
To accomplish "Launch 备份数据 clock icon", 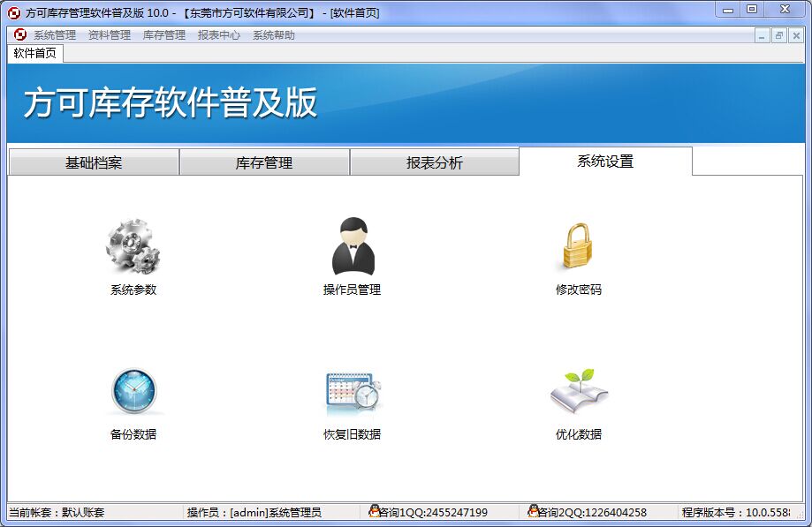I will coord(133,391).
